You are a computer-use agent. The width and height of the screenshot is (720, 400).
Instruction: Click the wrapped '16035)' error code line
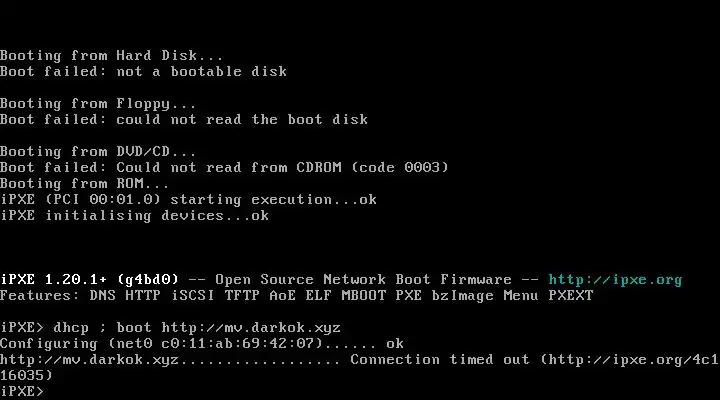[26, 376]
